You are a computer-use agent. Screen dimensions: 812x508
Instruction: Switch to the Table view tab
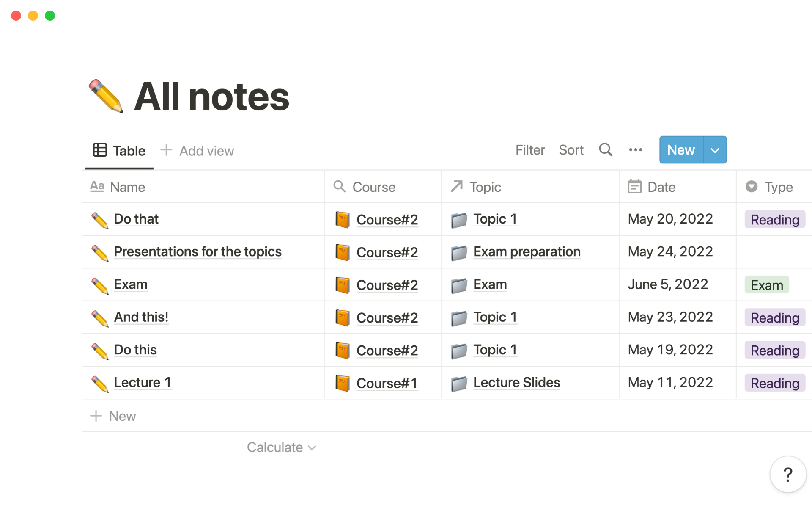coord(119,151)
